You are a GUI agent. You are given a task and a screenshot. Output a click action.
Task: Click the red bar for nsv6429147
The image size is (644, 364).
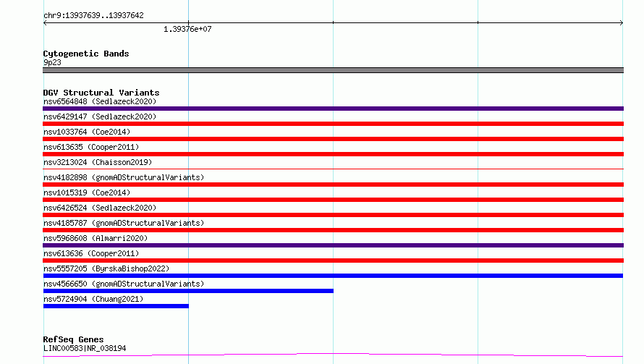click(333, 124)
